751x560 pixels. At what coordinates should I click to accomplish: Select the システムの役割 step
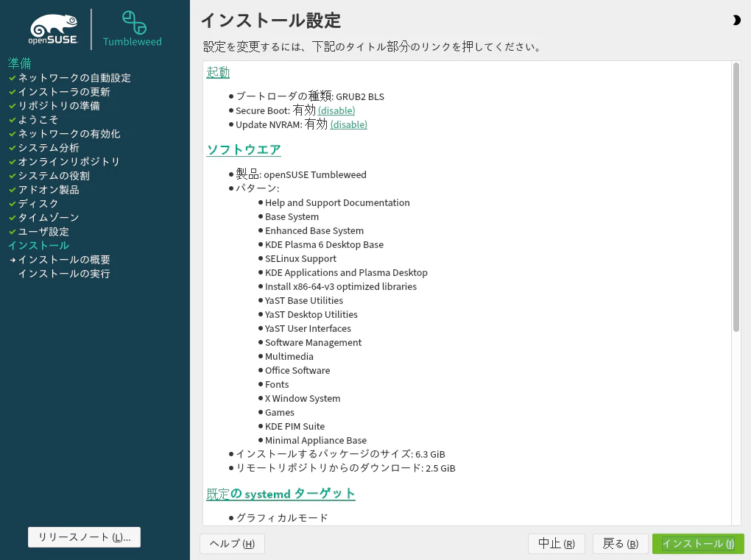(54, 176)
